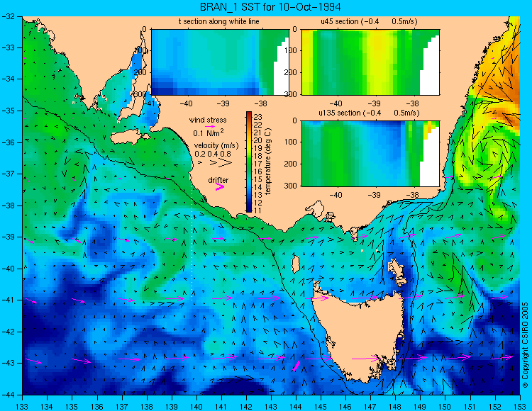Click the velocity scale arrows in the legend

(x=216, y=163)
